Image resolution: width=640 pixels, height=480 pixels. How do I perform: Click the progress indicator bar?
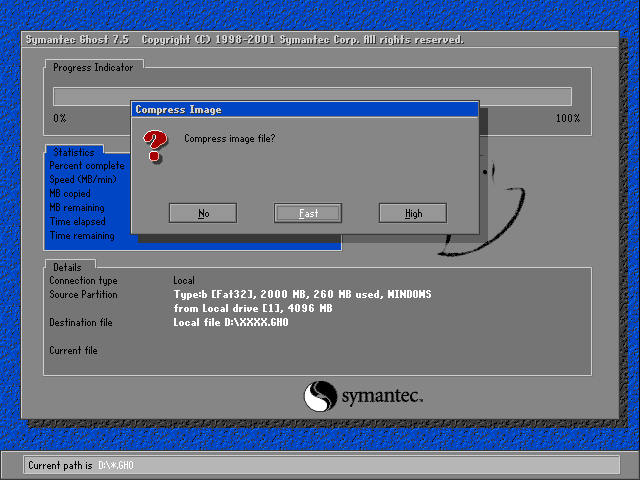pyautogui.click(x=312, y=96)
